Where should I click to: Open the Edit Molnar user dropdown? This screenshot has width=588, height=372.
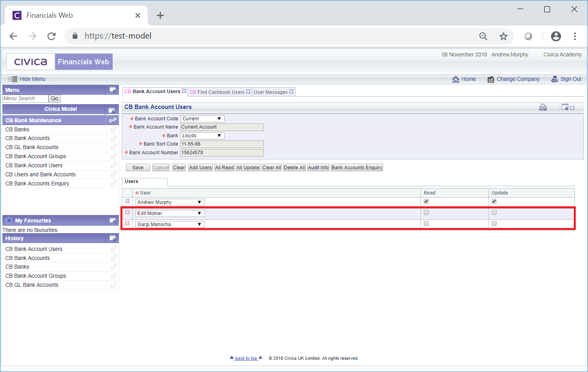pos(170,213)
